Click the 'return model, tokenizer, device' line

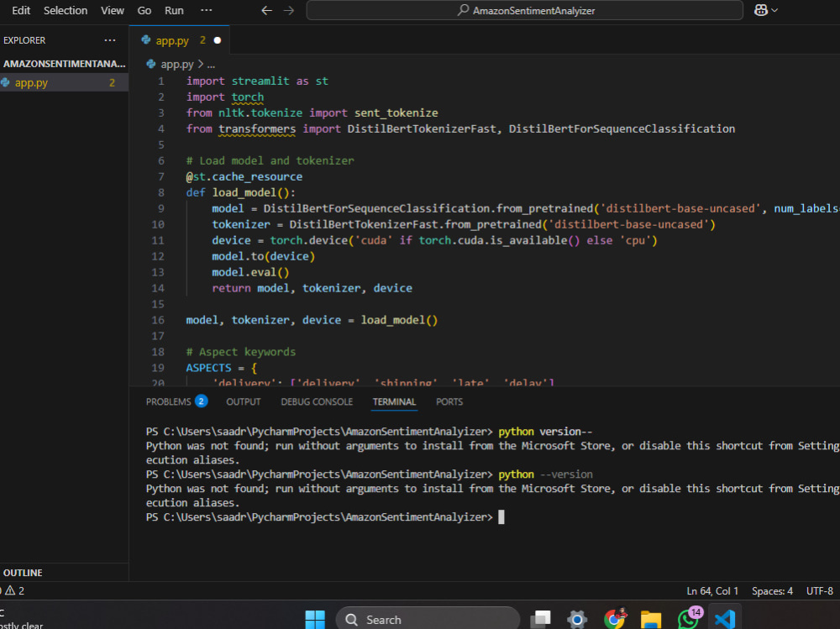[x=312, y=288]
